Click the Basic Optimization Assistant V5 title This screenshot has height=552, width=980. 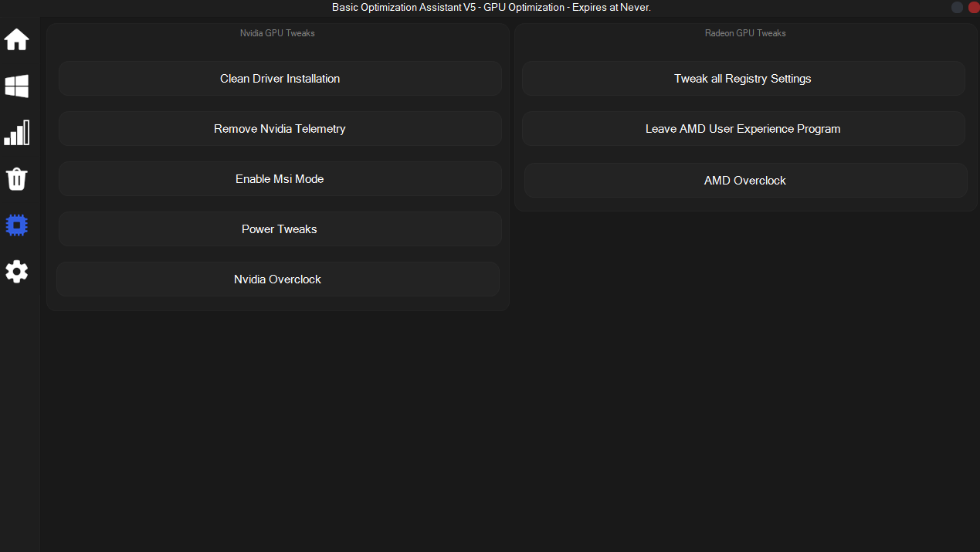point(404,7)
